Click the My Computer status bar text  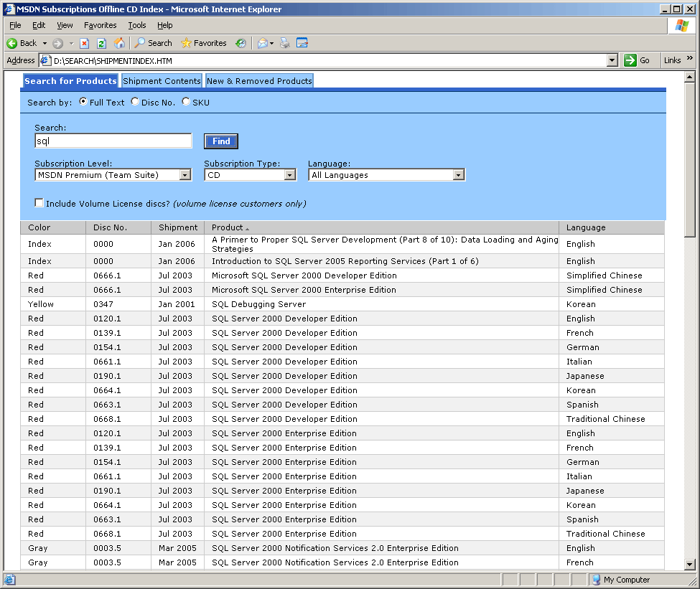pos(626,580)
